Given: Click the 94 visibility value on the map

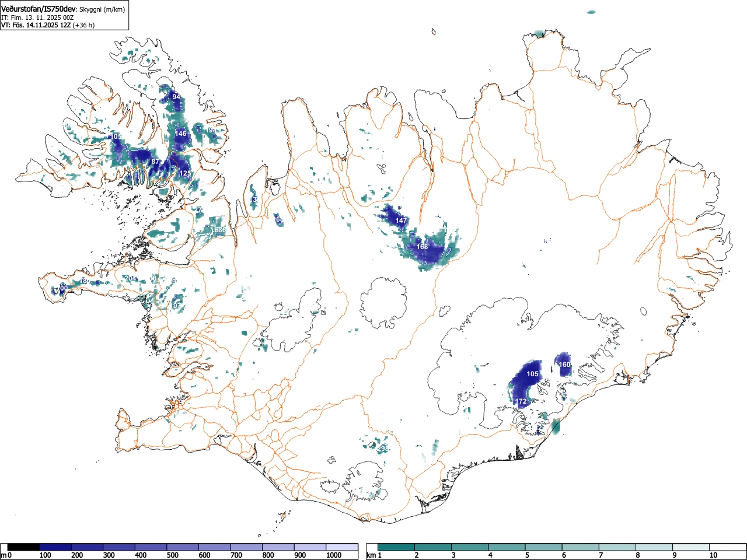Looking at the screenshot, I should (176, 97).
